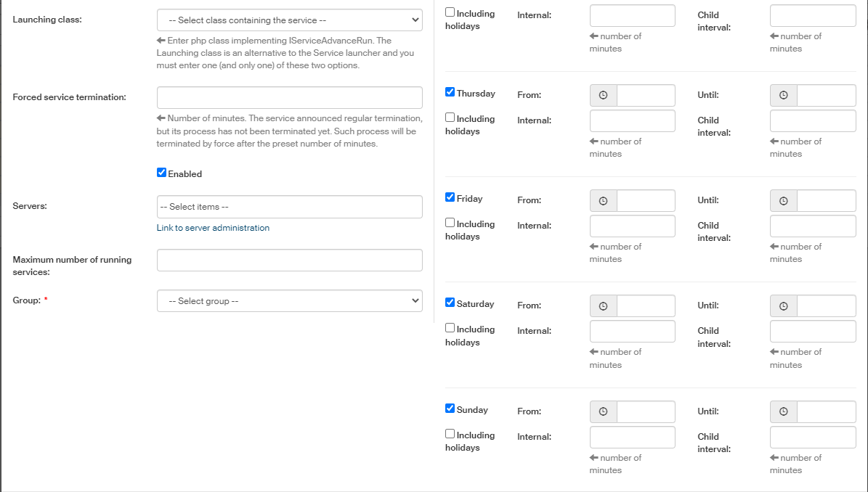
Task: Click the clock icon for Friday From time
Action: (x=603, y=201)
